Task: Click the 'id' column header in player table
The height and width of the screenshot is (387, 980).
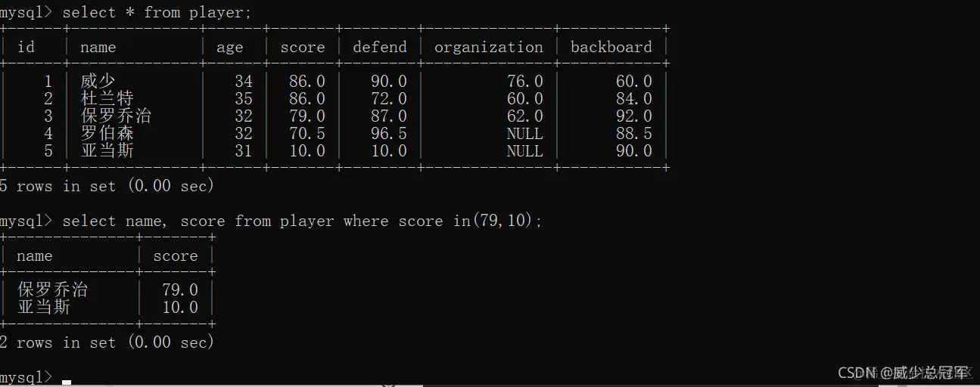Action: click(26, 47)
